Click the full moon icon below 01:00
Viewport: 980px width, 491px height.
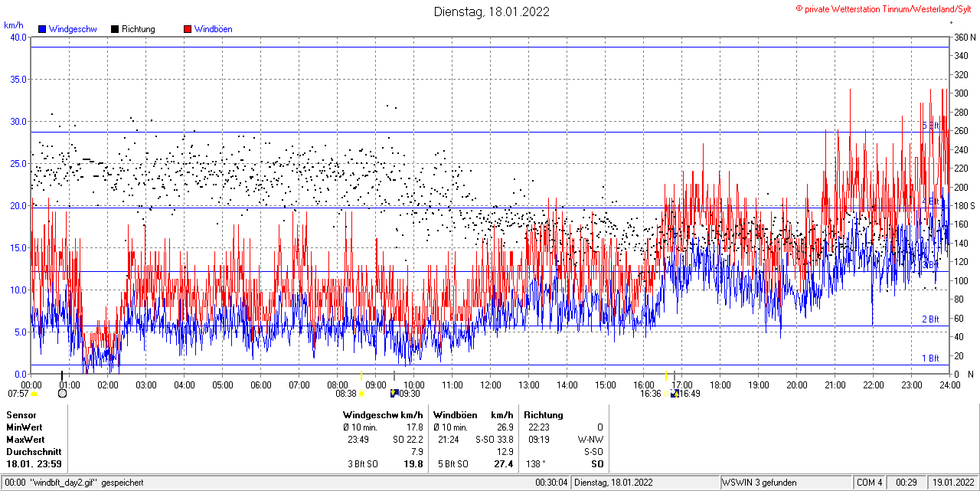(x=63, y=394)
